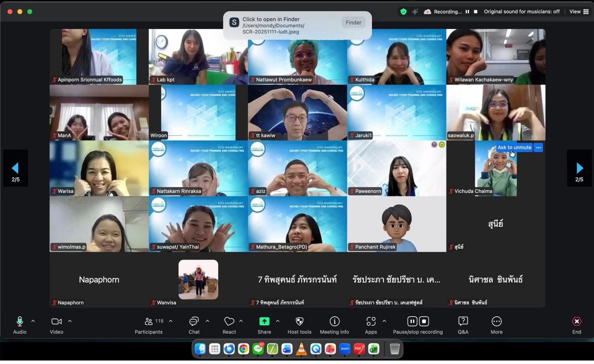
Task: Select tt kawiw video thumbnail
Action: pos(297,113)
